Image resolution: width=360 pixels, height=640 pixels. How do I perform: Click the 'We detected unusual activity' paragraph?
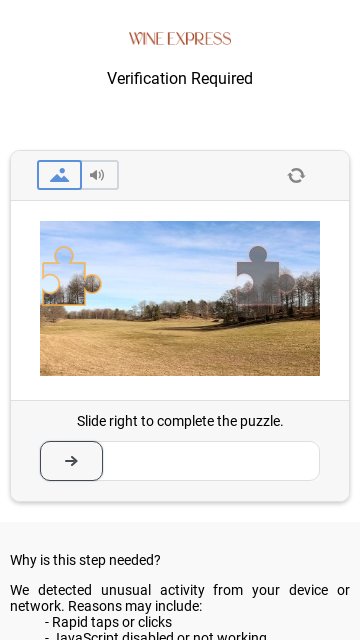[180, 598]
